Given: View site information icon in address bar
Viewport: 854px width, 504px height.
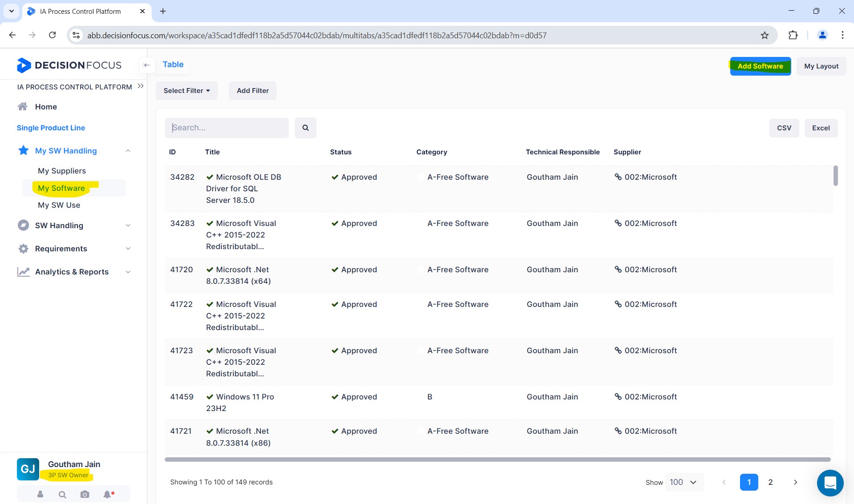Looking at the screenshot, I should 76,35.
